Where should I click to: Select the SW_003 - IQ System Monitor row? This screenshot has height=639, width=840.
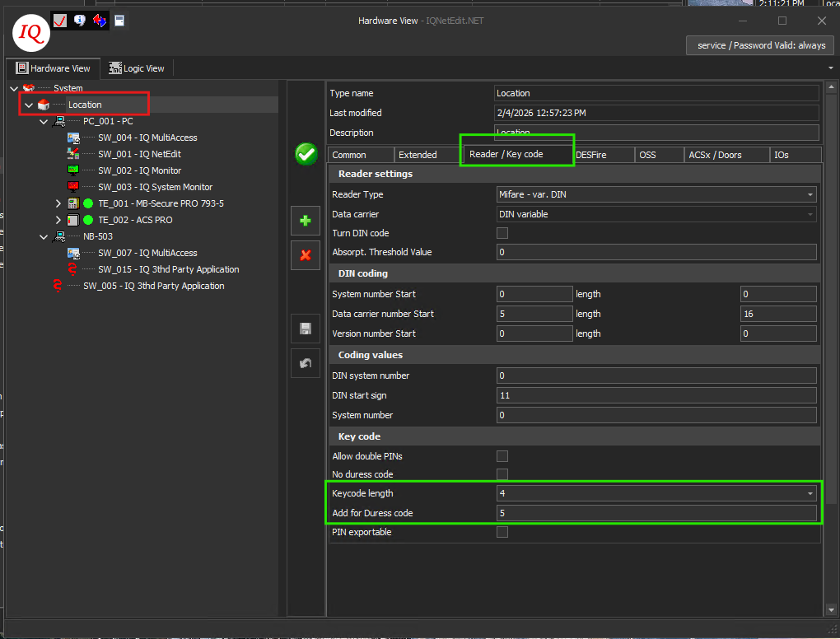155,187
